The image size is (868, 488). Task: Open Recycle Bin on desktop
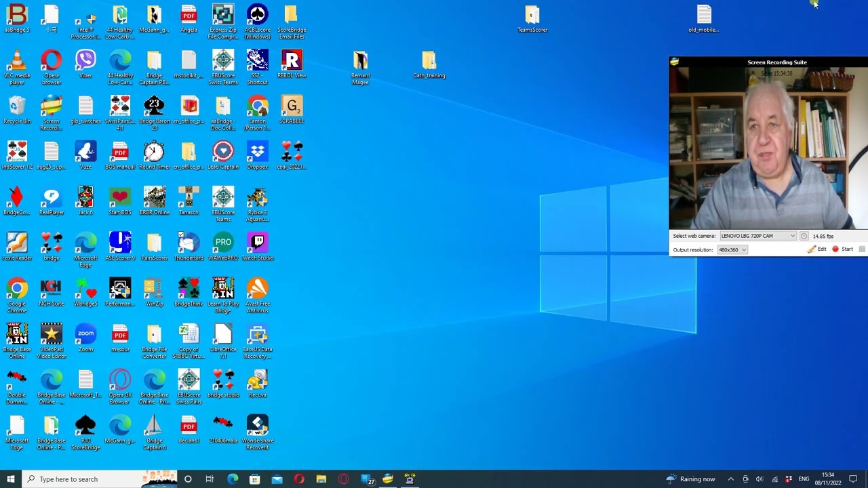17,110
